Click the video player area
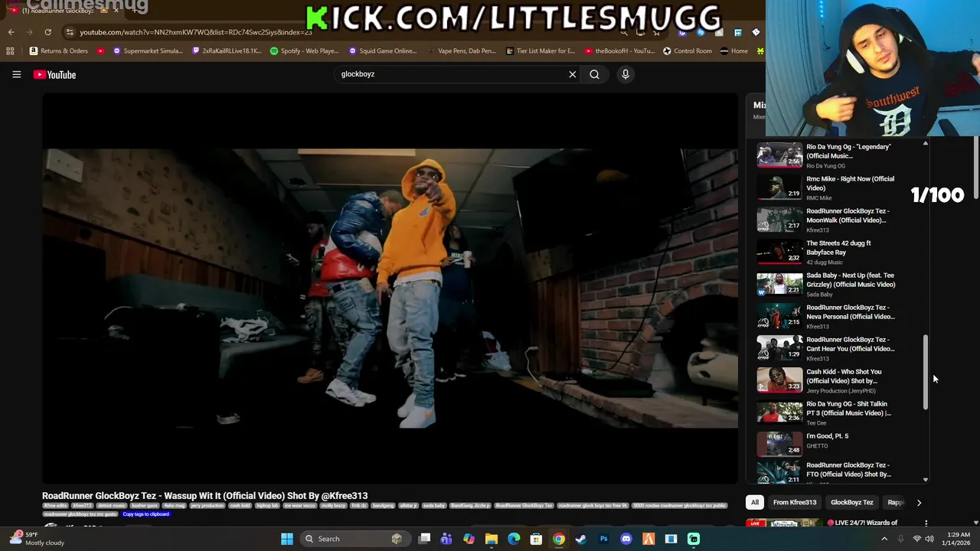 click(x=390, y=289)
